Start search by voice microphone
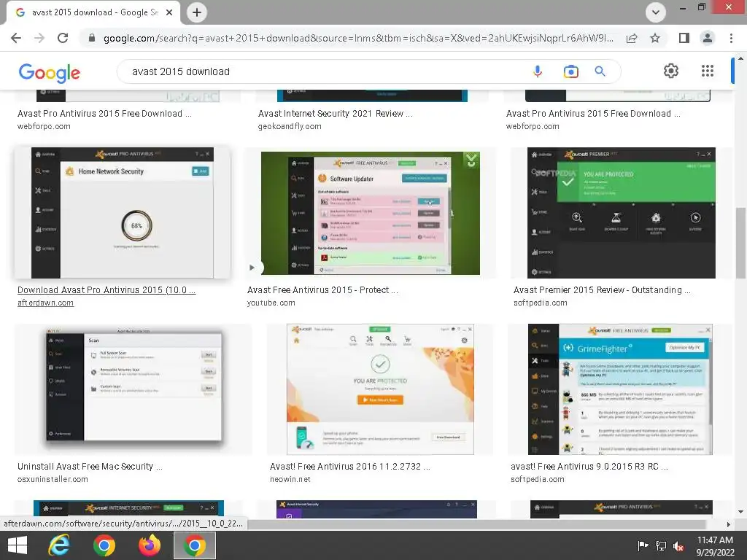Screen dimensions: 747x560 coord(538,71)
